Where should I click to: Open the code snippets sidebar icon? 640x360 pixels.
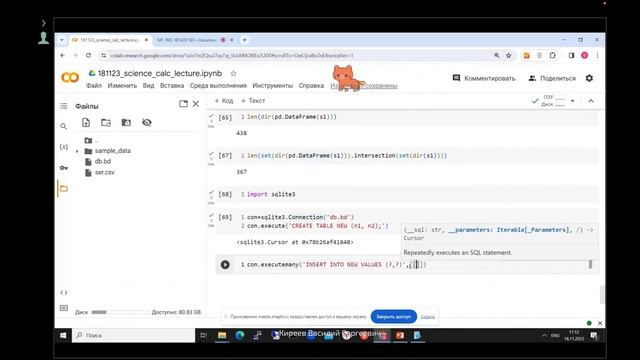pos(64,293)
